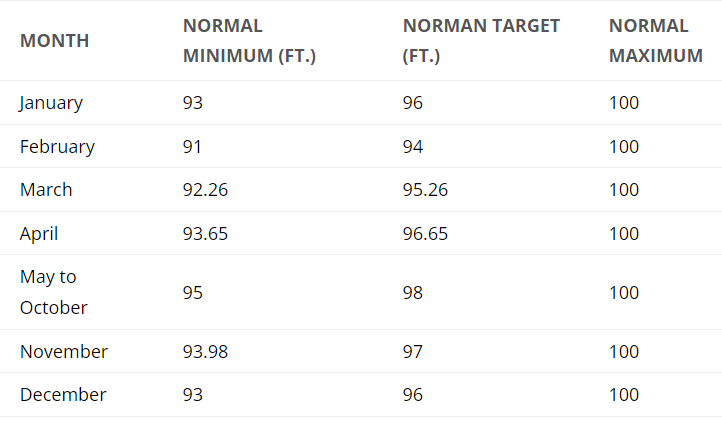The height and width of the screenshot is (448, 722).
Task: Click November's target value 97
Action: click(x=413, y=352)
